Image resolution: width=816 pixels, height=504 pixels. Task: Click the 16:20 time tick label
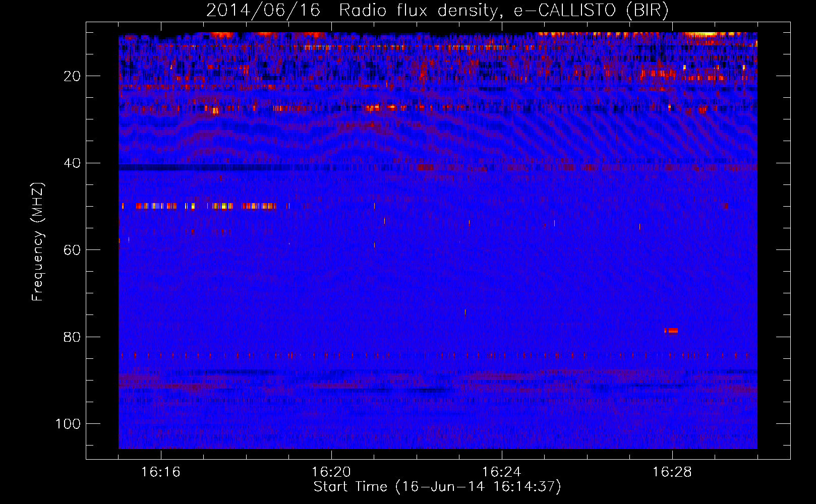331,472
